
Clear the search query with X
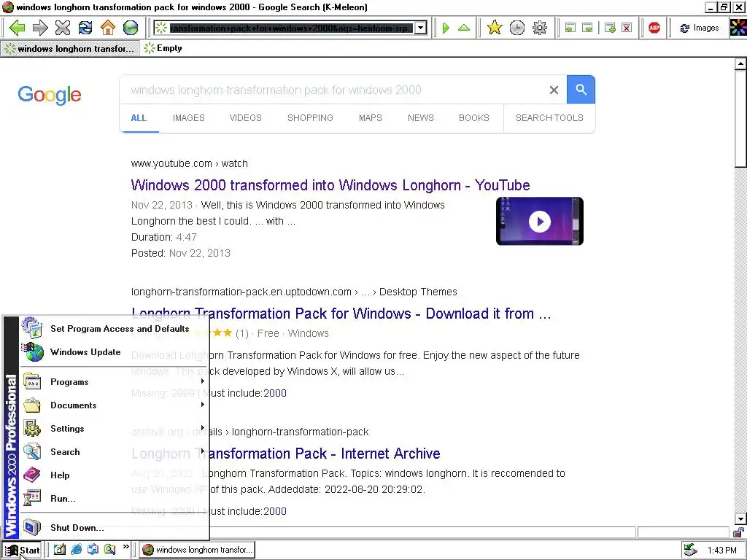tap(554, 90)
